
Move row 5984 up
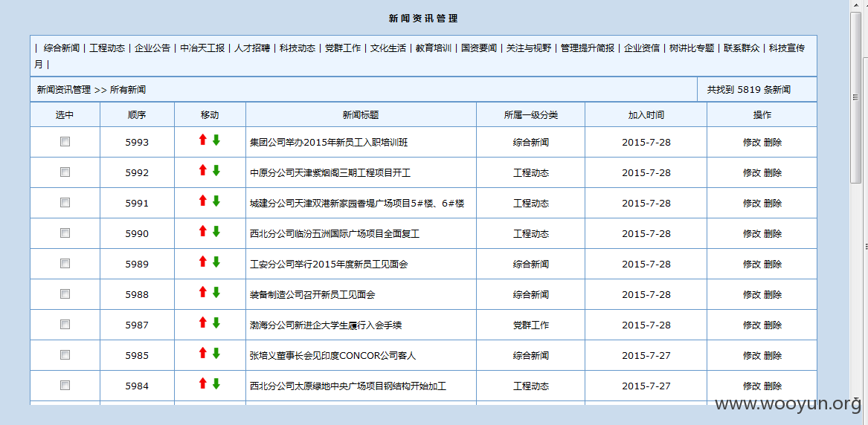[202, 383]
